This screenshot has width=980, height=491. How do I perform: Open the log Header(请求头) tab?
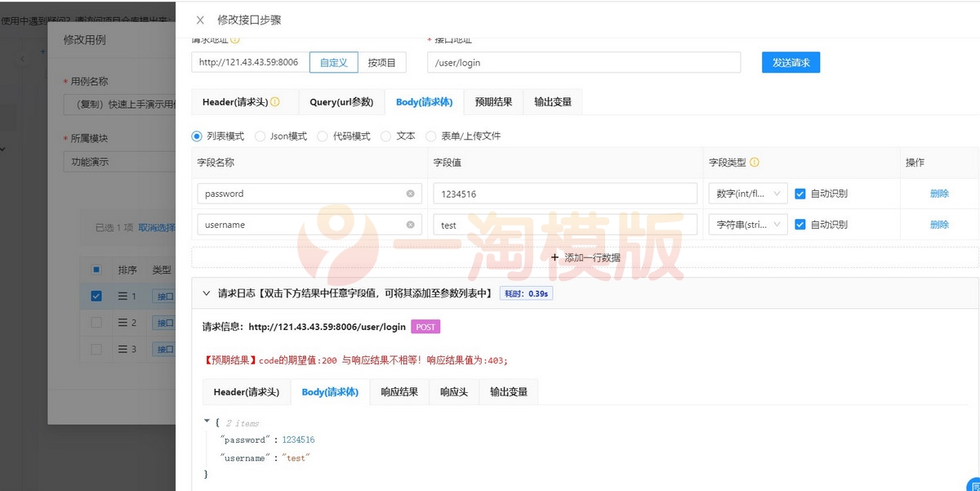[x=247, y=392]
